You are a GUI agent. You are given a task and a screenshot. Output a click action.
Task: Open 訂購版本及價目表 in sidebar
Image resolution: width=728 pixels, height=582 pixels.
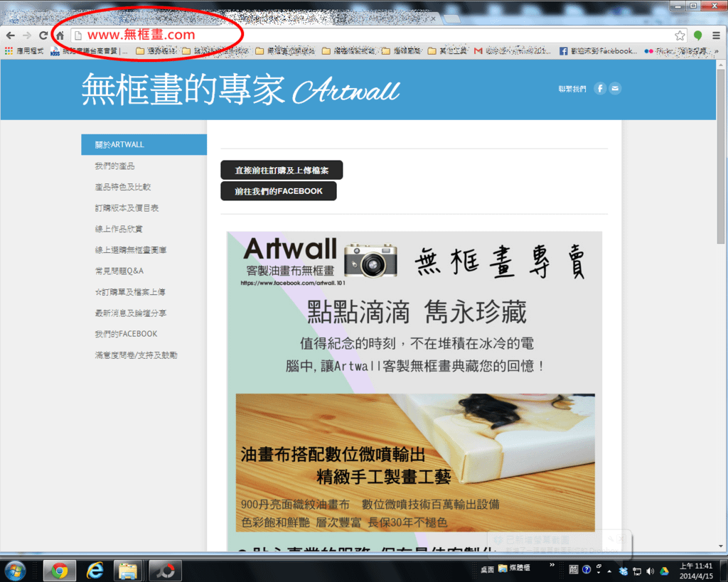pos(127,208)
